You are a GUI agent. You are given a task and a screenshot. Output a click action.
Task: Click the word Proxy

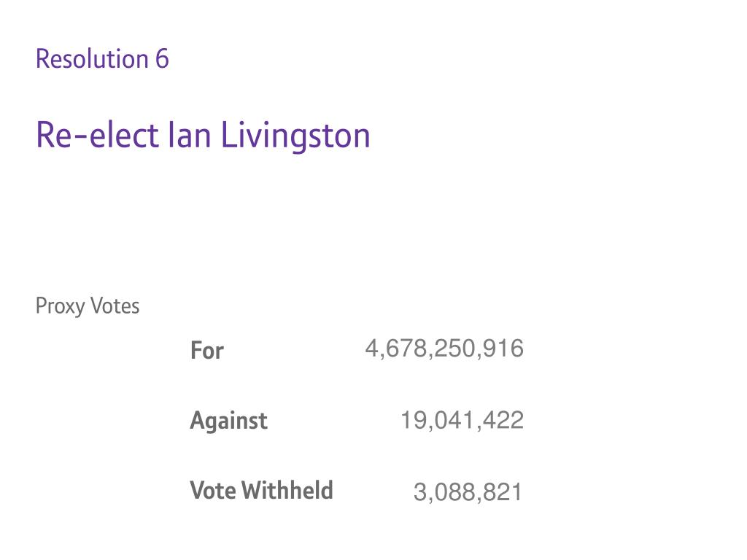coord(60,307)
